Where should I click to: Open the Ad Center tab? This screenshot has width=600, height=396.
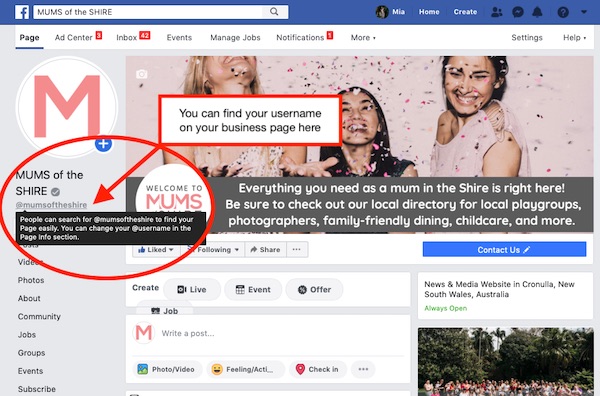tap(78, 37)
